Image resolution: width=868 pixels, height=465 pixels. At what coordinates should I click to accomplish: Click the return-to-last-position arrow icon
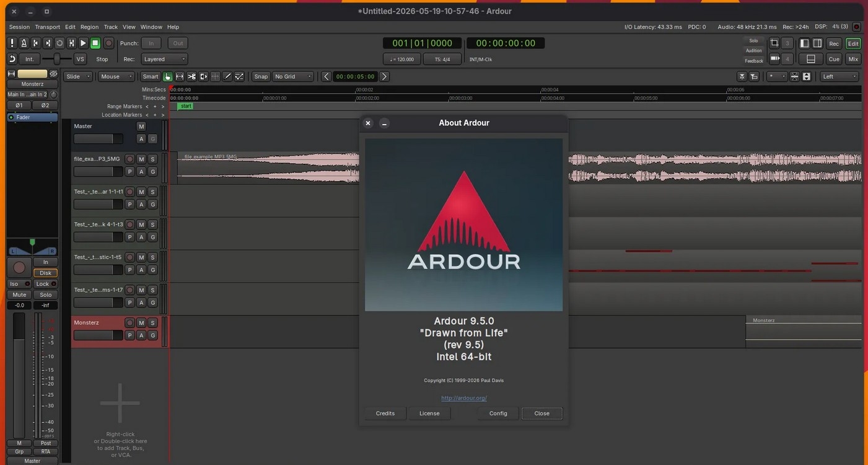(x=12, y=59)
